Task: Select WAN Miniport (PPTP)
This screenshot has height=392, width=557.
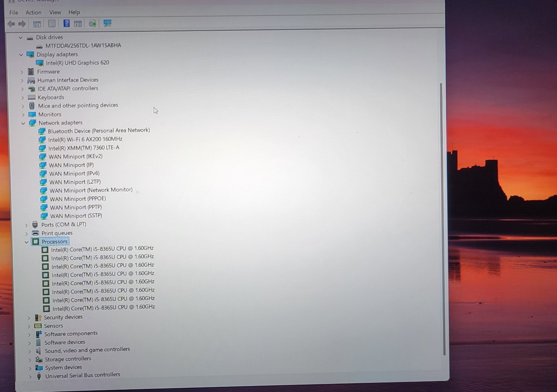Action: (76, 207)
